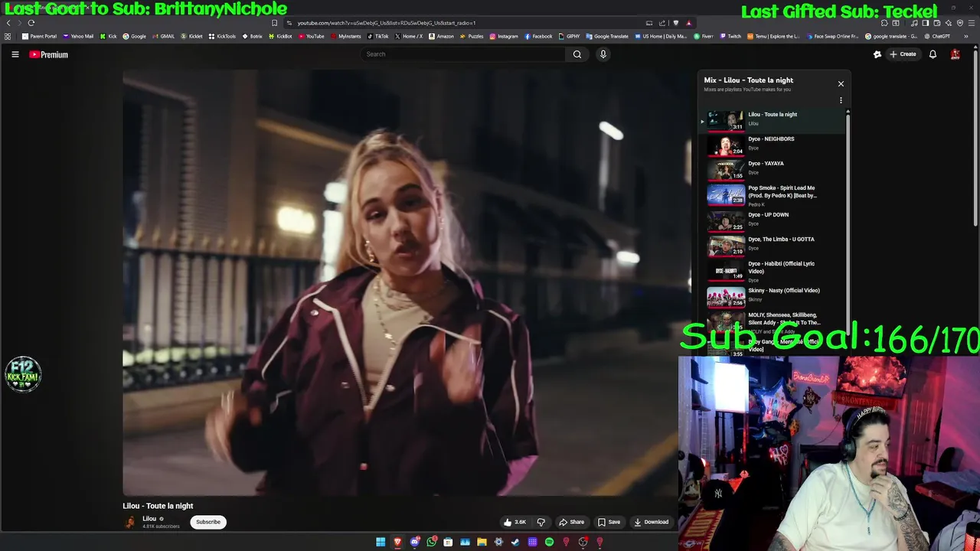980x551 pixels.
Task: Select Skinny - Nasty Official Video
Action: (773, 296)
